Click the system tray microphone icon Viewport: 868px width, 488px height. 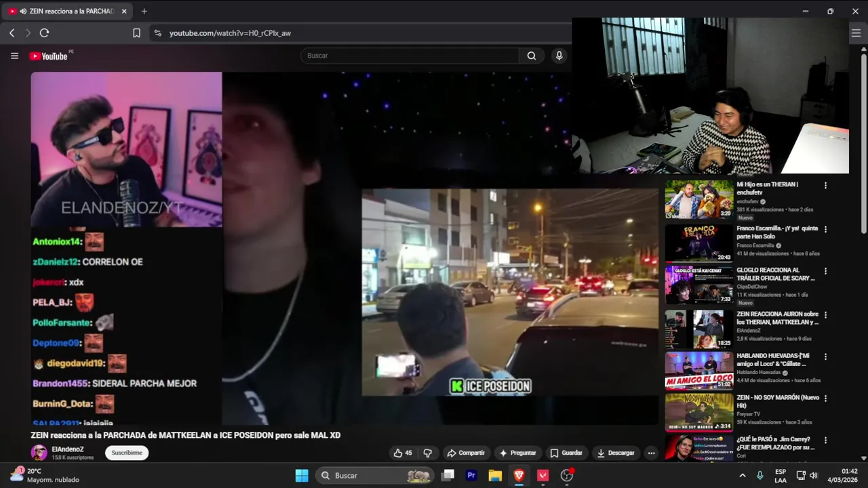[x=760, y=476]
